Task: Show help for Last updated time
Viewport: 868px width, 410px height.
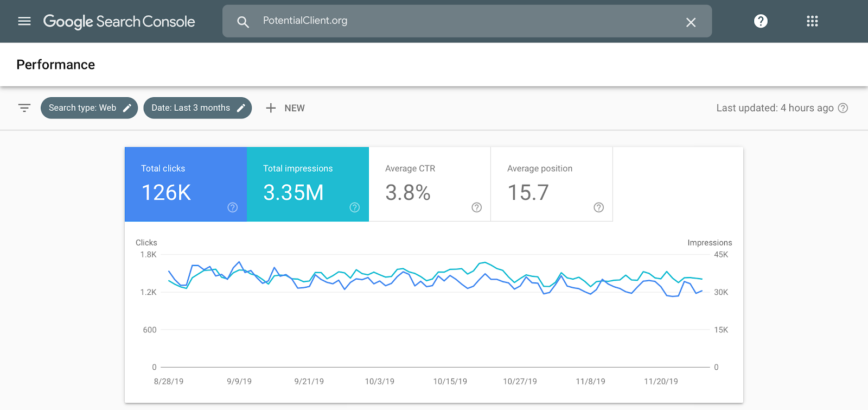Action: (x=843, y=108)
